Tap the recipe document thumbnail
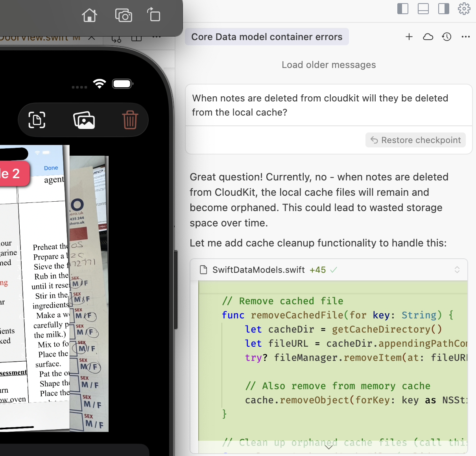Screen dimensions: 476x456 35,289
